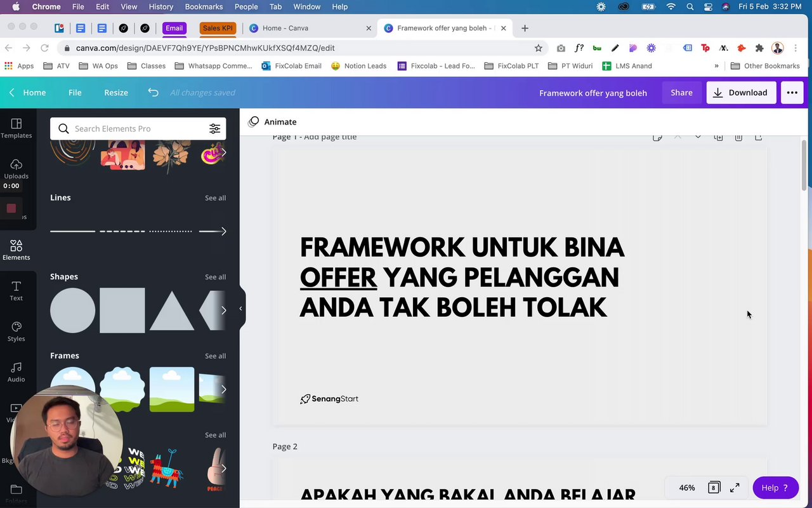Open the Email pinned tab group

tap(174, 28)
